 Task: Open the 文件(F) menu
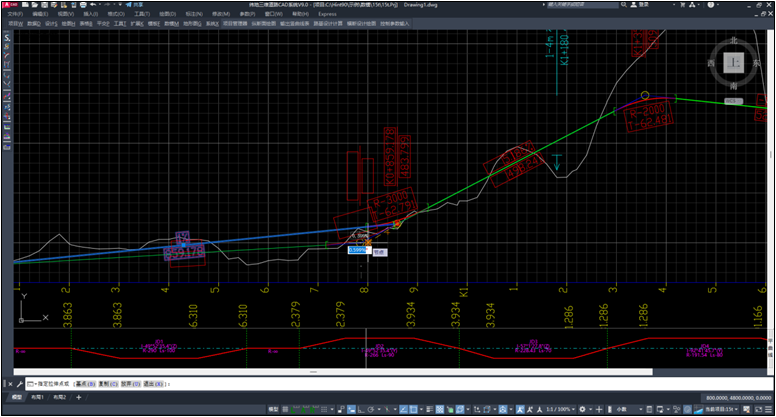tap(14, 15)
